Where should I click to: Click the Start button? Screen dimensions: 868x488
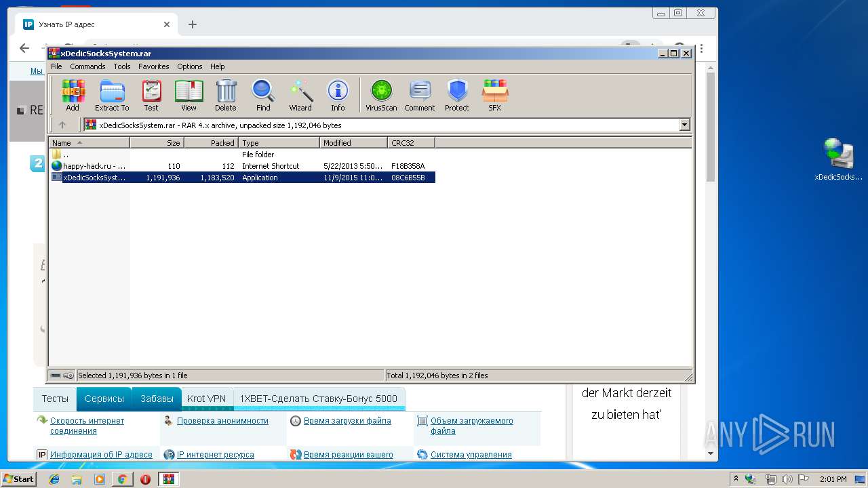tap(19, 479)
